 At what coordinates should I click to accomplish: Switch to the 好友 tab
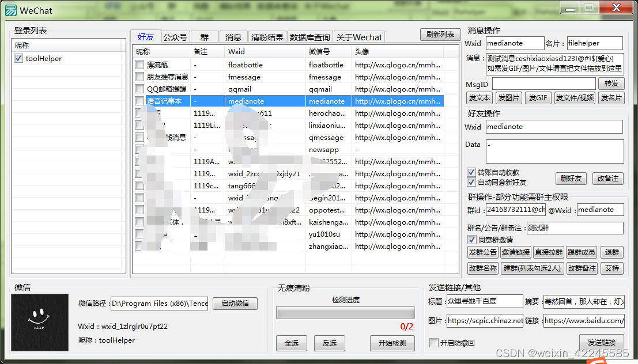(146, 37)
